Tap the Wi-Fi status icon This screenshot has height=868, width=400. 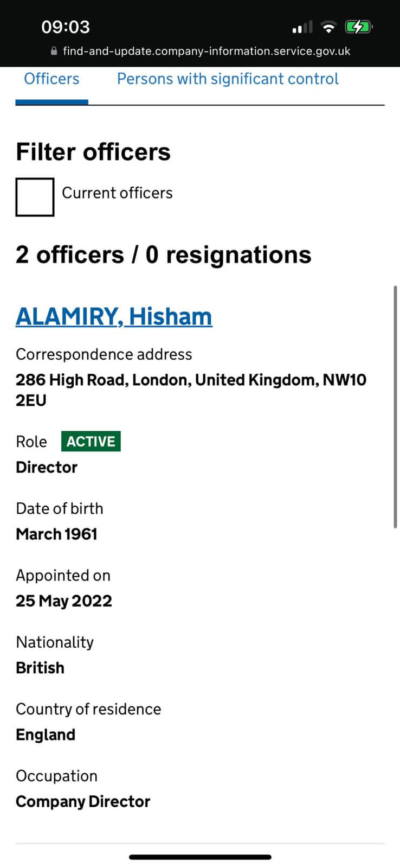[x=328, y=27]
